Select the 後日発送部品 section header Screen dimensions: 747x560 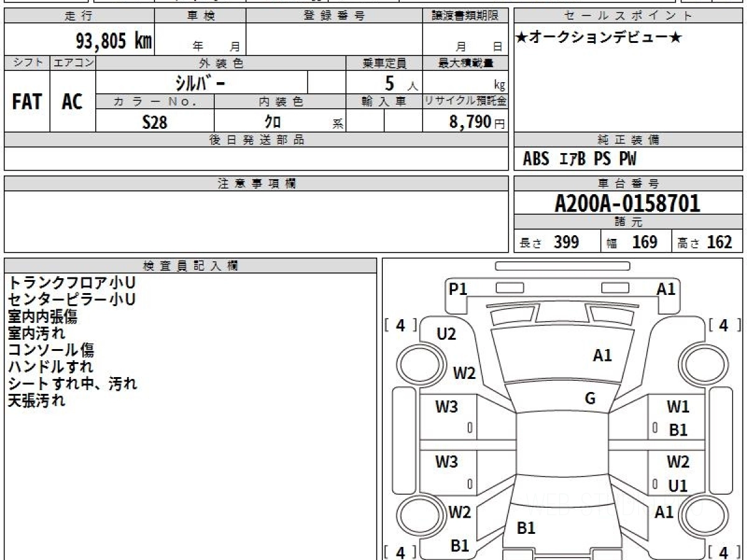coord(256,140)
